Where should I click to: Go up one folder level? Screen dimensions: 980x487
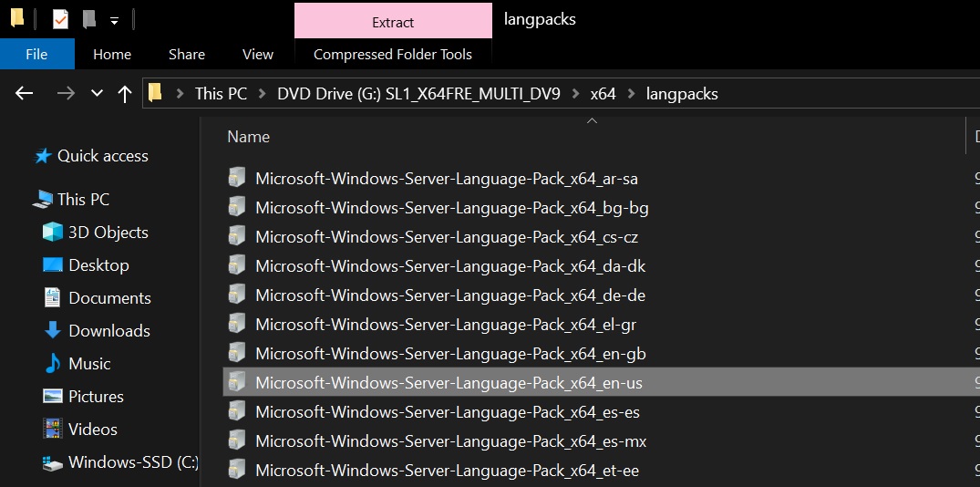click(125, 95)
